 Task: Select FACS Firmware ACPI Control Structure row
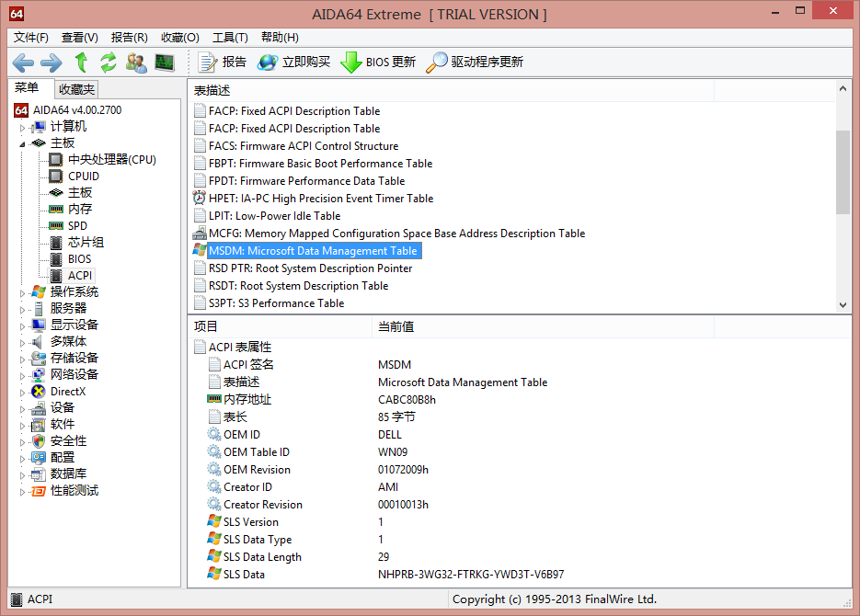tap(304, 146)
